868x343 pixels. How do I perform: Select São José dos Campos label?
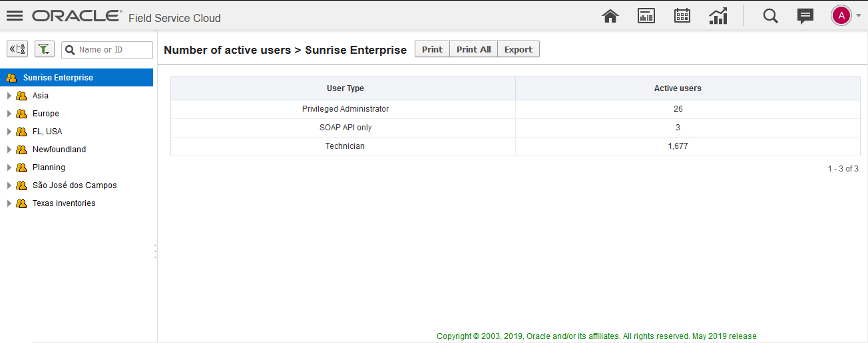click(x=75, y=185)
